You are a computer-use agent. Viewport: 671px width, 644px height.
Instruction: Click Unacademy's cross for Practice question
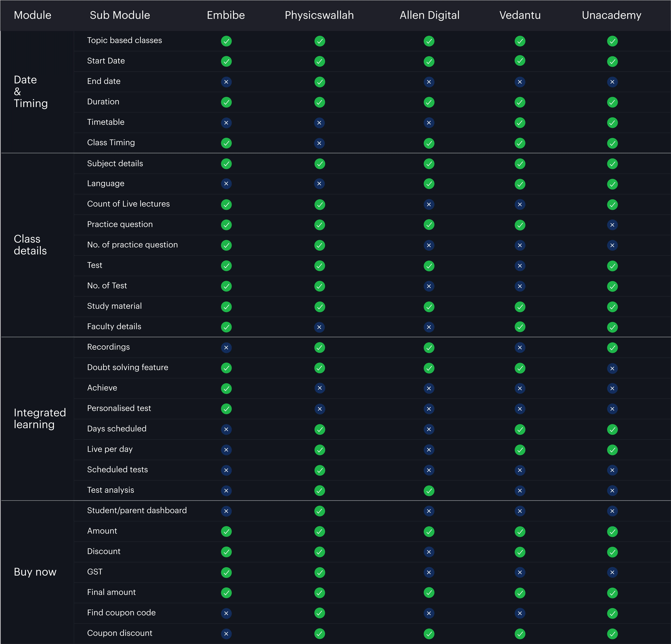click(613, 225)
